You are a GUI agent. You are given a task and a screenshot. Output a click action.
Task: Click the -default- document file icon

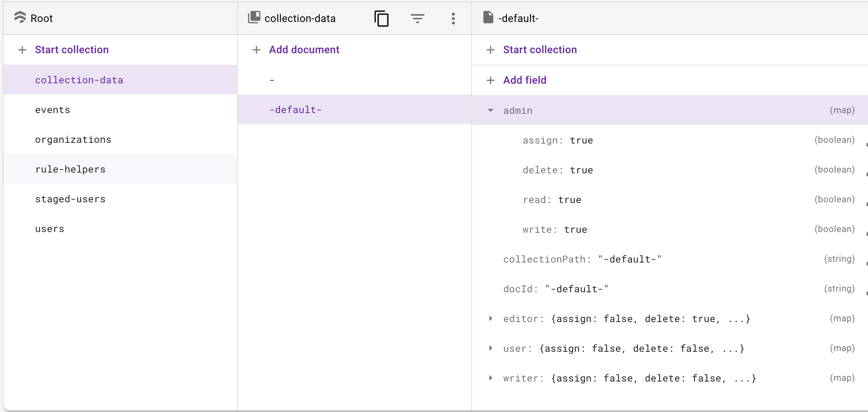point(488,17)
